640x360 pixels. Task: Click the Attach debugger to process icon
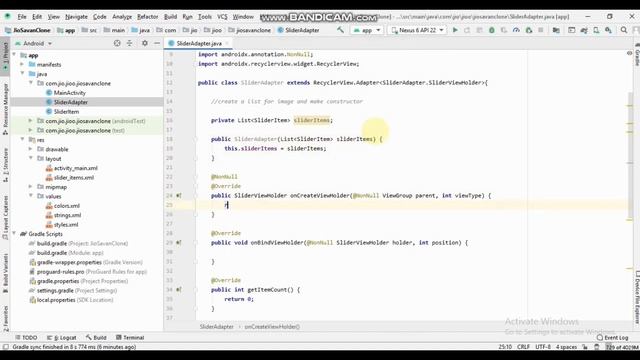pyautogui.click(x=529, y=30)
